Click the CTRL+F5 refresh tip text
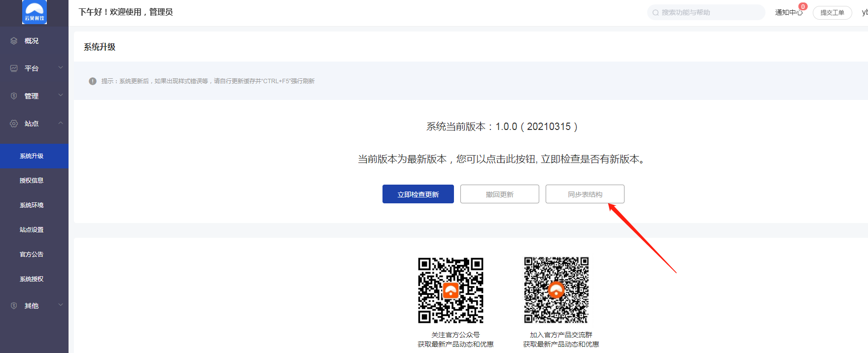Image resolution: width=868 pixels, height=353 pixels. pos(208,81)
